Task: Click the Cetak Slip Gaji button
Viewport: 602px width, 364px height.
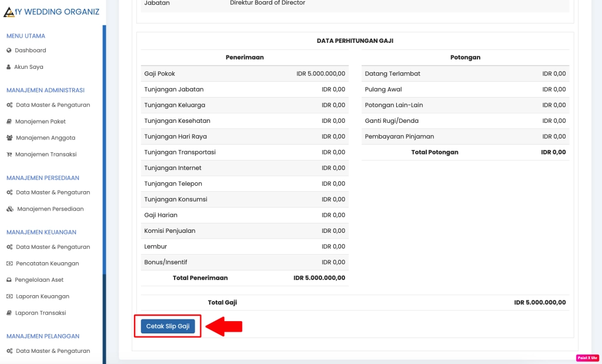Action: coord(168,326)
